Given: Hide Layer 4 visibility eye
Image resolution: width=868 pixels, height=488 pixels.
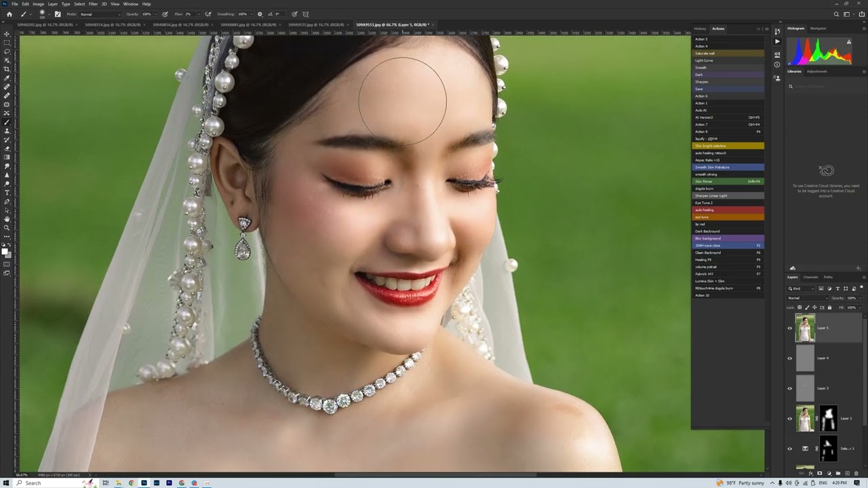Looking at the screenshot, I should [789, 358].
